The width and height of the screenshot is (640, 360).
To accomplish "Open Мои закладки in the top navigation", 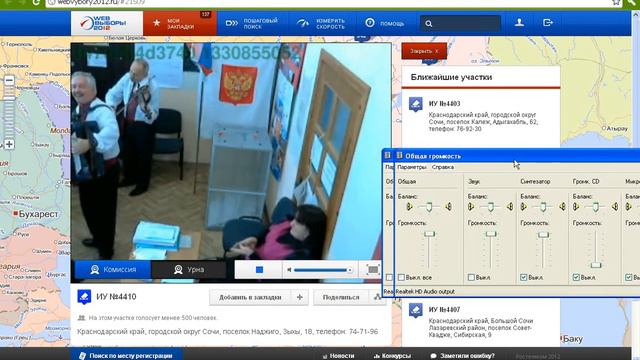I will pos(180,23).
